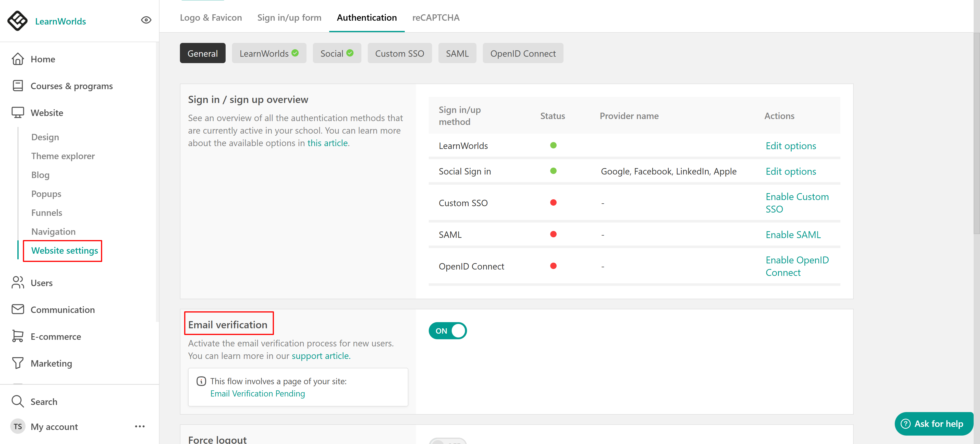Screen dimensions: 980x444
Task: Switch to reCAPTCHA tab
Action: coord(436,18)
